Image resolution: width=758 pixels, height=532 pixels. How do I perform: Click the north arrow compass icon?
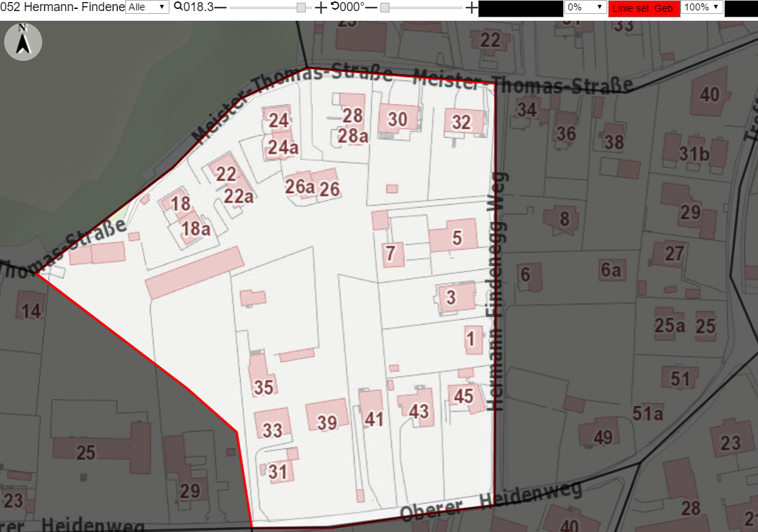click(23, 42)
